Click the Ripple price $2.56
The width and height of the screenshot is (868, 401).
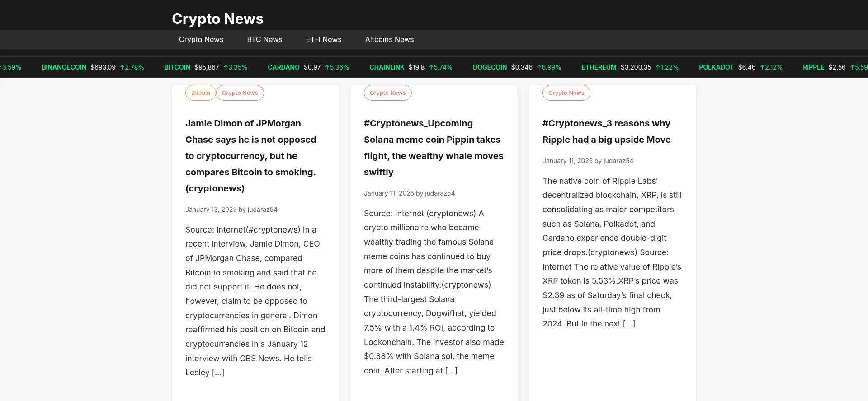837,67
